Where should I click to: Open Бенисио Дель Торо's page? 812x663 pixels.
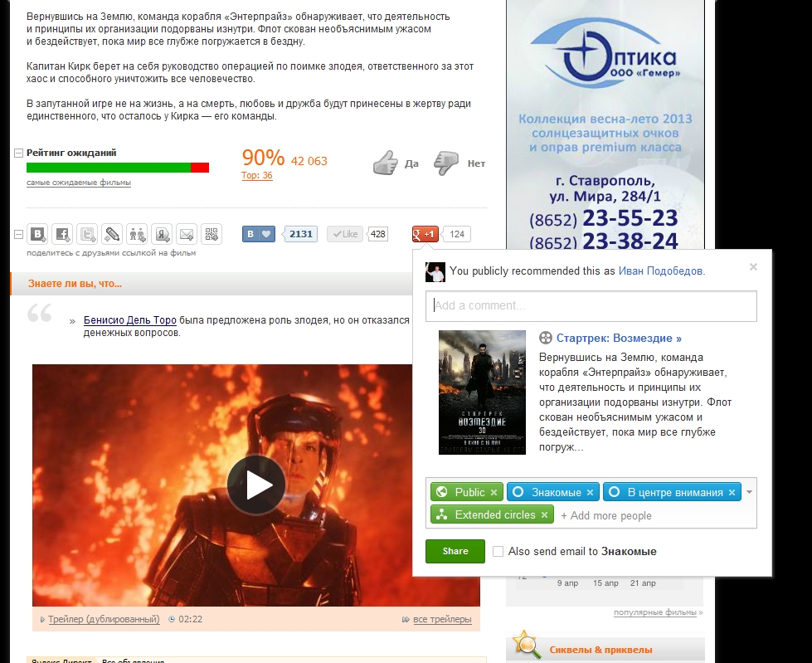pyautogui.click(x=130, y=320)
